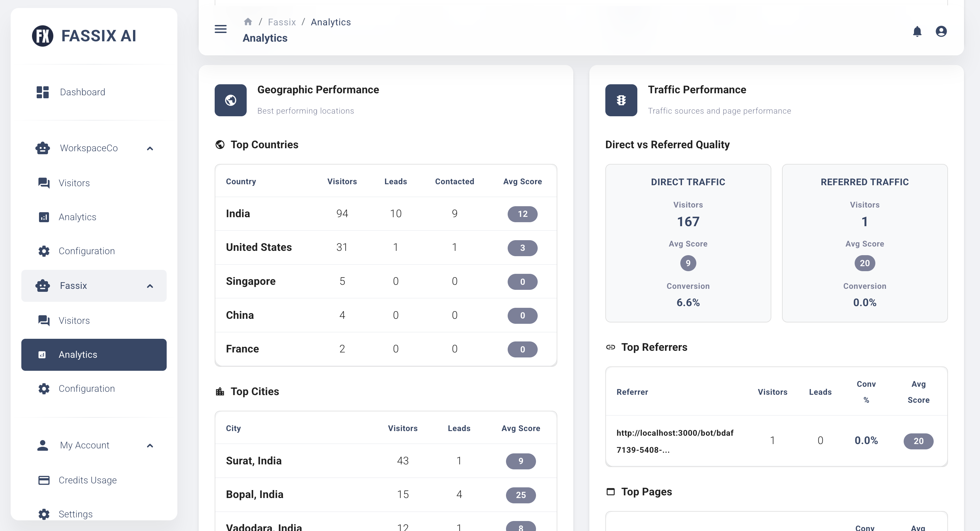980x531 pixels.
Task: Click the Fassix breadcrumb link
Action: pos(282,22)
